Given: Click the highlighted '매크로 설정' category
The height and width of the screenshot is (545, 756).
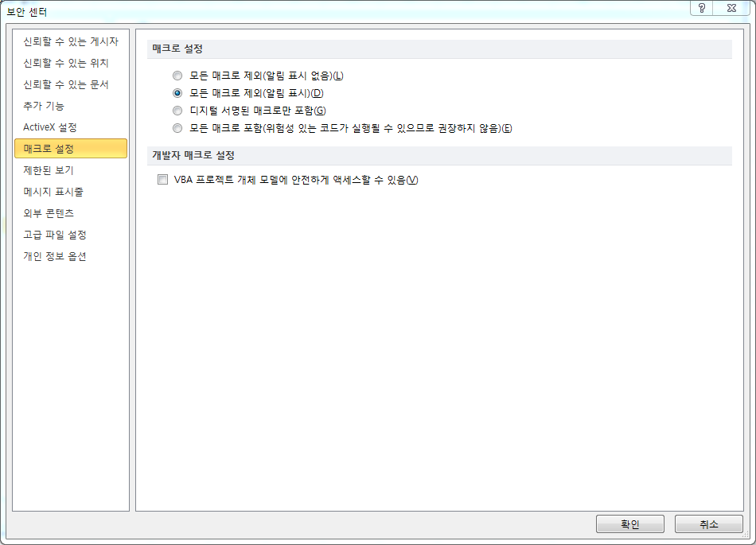Looking at the screenshot, I should pyautogui.click(x=71, y=149).
